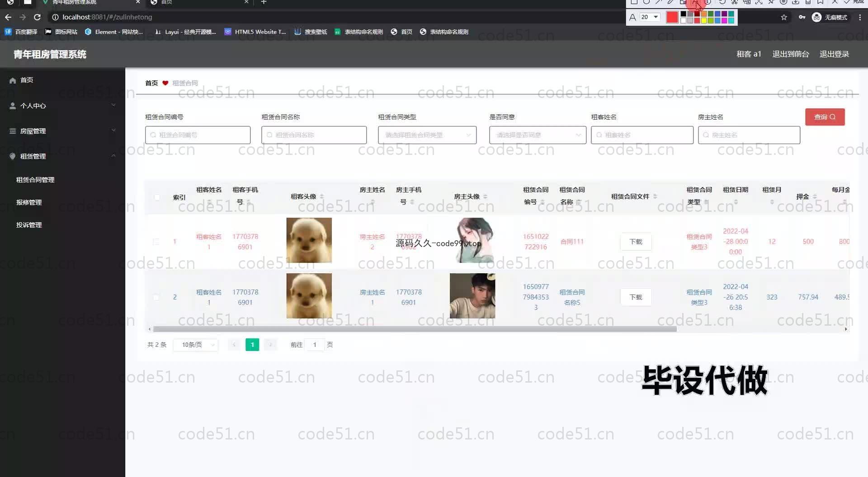Select the large red current color swatch

pyautogui.click(x=672, y=17)
